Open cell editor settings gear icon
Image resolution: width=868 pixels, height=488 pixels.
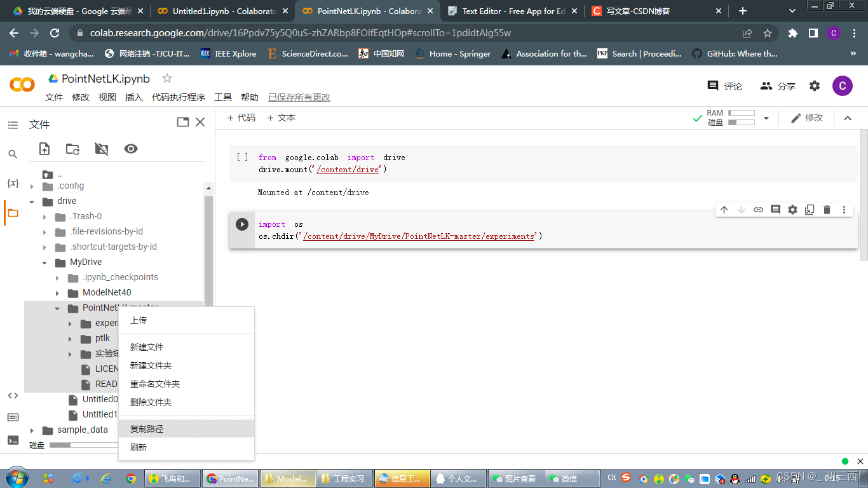pyautogui.click(x=792, y=210)
